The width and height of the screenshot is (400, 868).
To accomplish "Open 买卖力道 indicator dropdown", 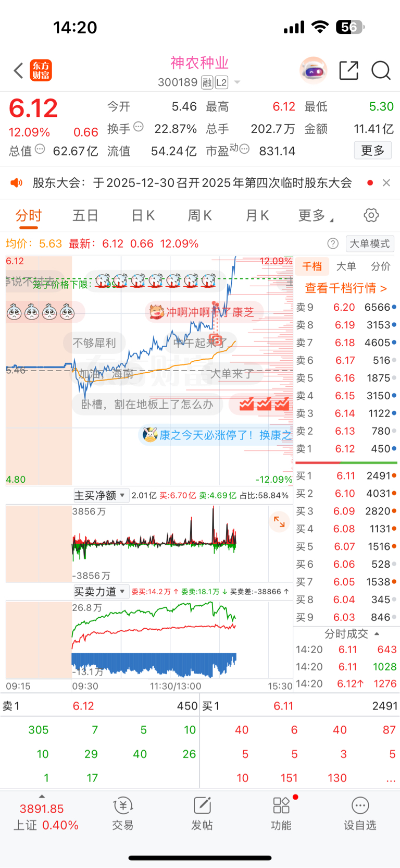I will pos(100,592).
